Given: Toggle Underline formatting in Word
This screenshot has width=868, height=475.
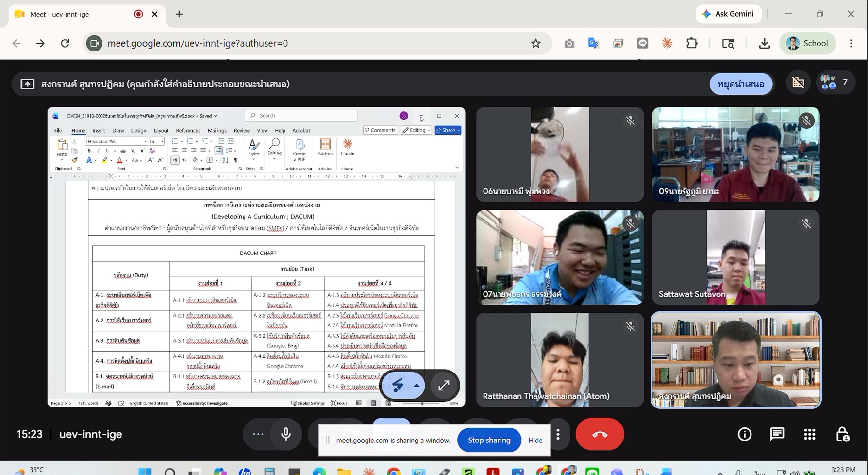Looking at the screenshot, I should point(107,151).
